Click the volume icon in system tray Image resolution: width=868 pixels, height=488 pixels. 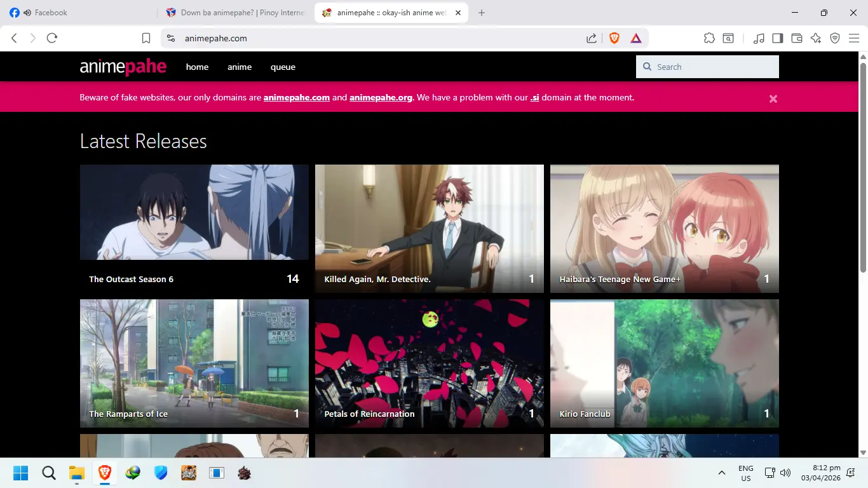coord(785,473)
